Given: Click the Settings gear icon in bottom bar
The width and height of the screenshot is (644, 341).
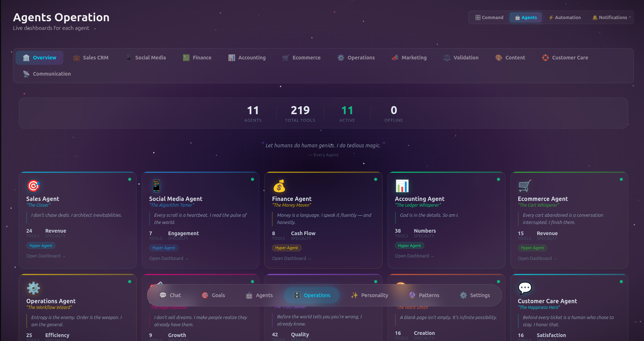Looking at the screenshot, I should click(x=463, y=295).
